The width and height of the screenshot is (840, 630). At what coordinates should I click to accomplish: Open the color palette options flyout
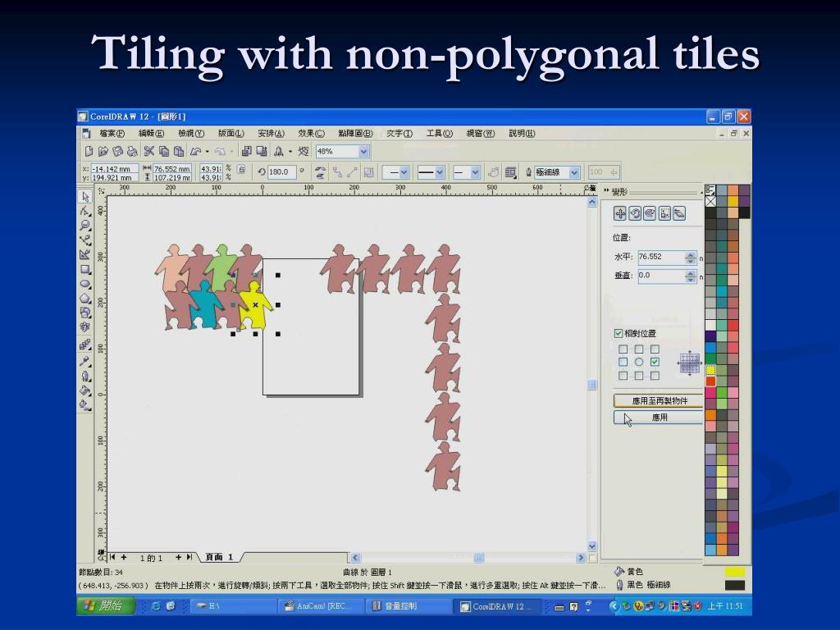click(710, 189)
